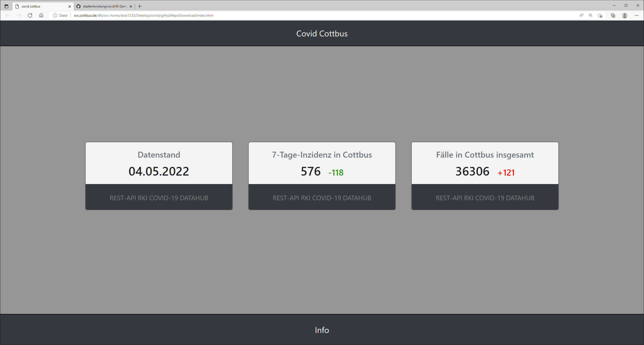Click REST-API RKI link under Datenstand
Image resolution: width=644 pixels, height=345 pixels.
point(159,198)
